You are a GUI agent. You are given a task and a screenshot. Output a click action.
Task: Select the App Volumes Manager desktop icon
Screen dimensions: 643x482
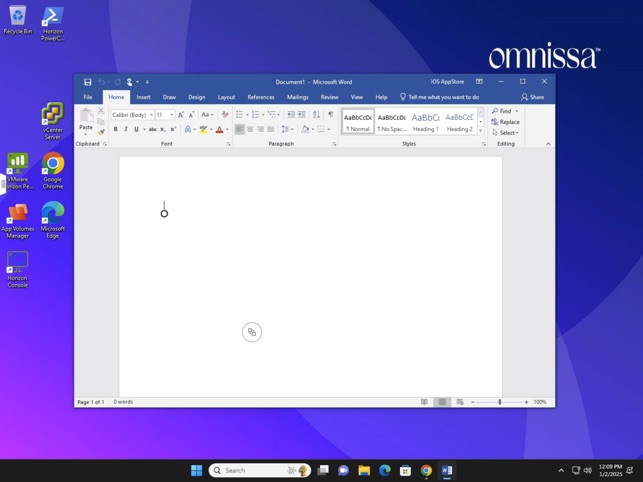18,220
